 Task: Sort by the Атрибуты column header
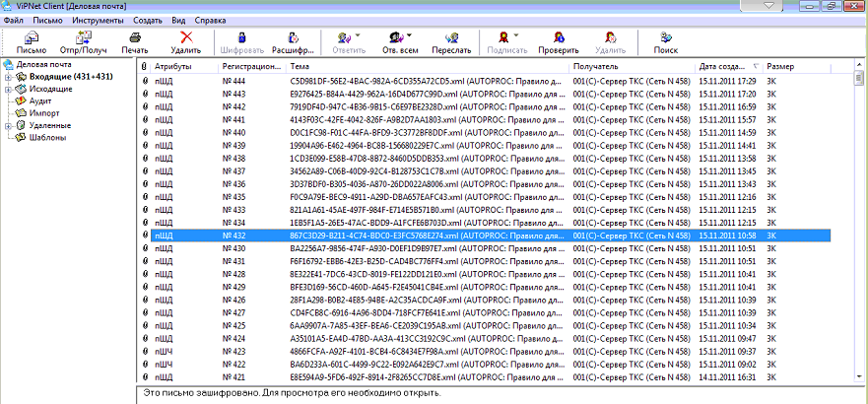click(184, 66)
